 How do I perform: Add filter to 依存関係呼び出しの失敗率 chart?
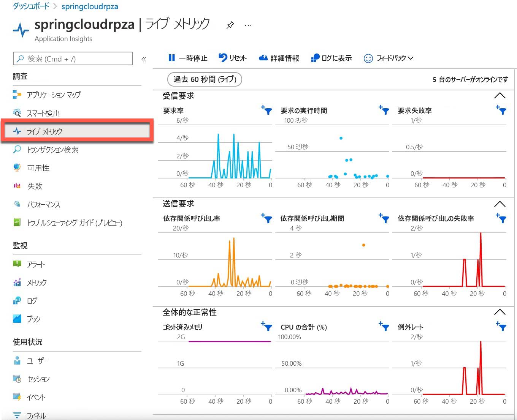point(501,218)
